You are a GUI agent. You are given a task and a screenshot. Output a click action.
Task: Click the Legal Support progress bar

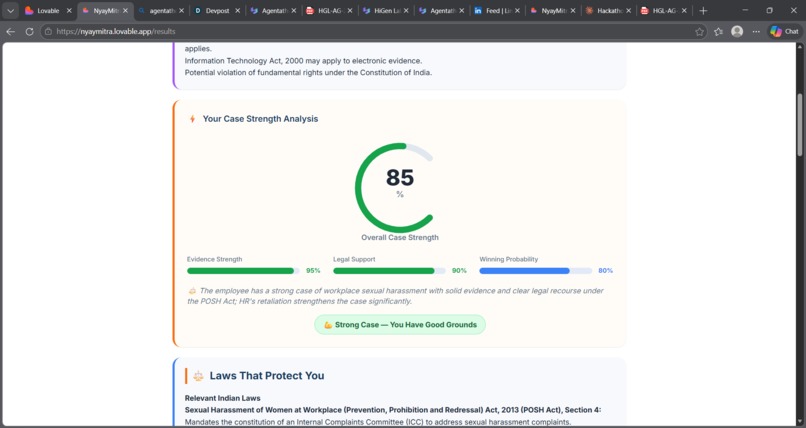coord(390,271)
